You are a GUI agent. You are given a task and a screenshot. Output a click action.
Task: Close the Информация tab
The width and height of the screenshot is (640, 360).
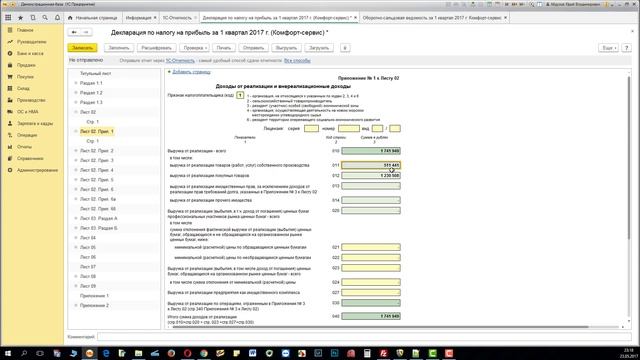155,18
